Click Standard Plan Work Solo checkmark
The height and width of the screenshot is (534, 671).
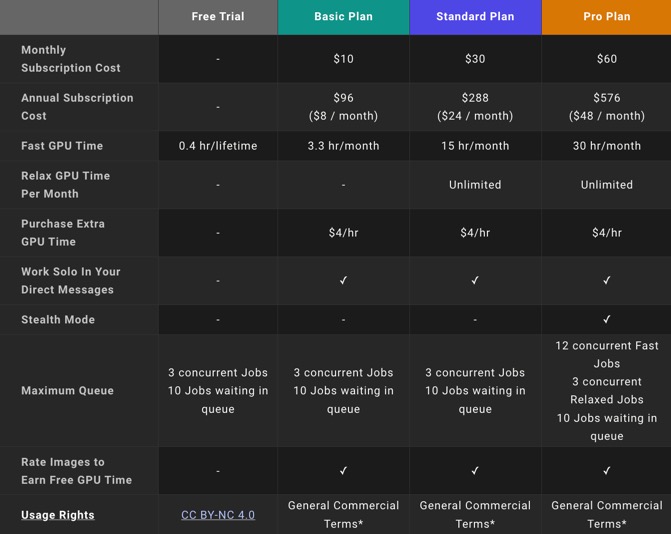click(475, 281)
